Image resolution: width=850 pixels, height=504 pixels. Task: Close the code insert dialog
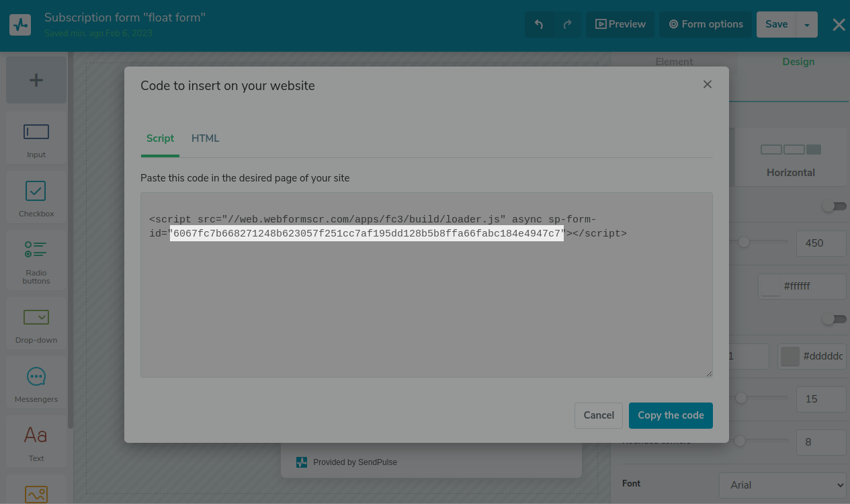707,85
